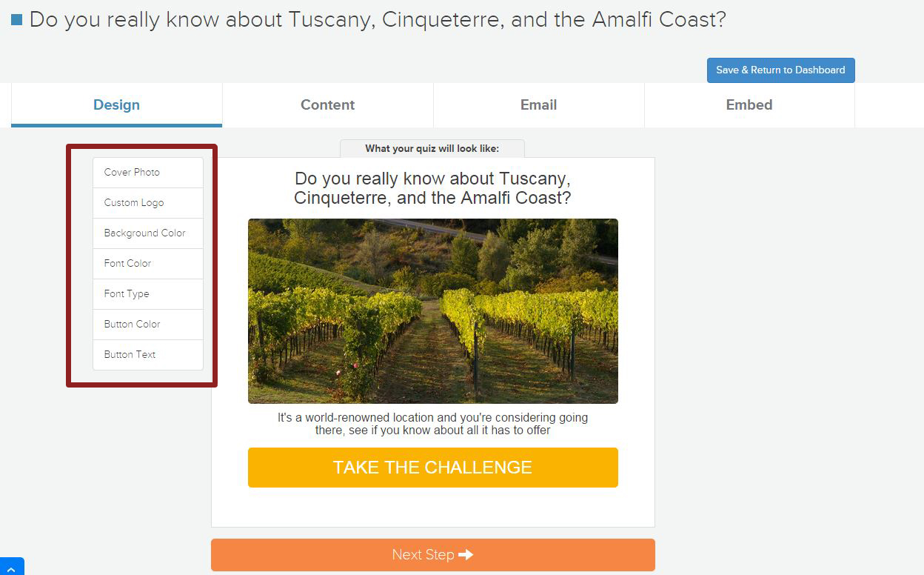Open the Content tab

pos(327,104)
